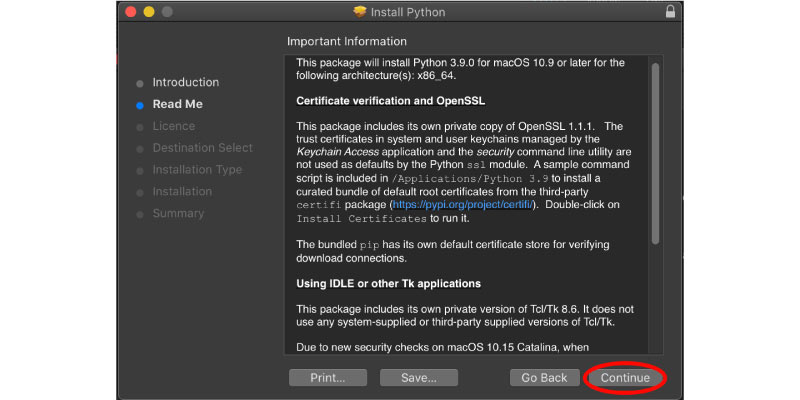Select the Introduction step in sidebar
This screenshot has width=800, height=400.
(186, 82)
